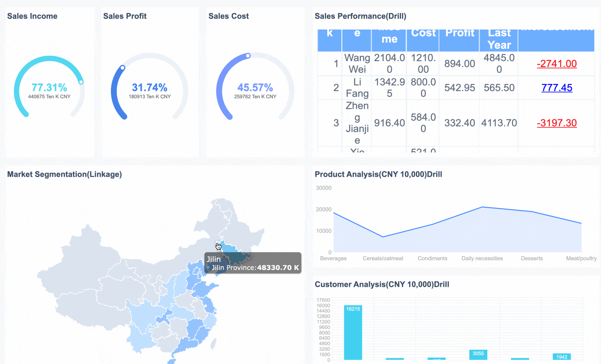The height and width of the screenshot is (364, 601).
Task: Click the blue 777.45 link for Li Fang
Action: point(557,87)
